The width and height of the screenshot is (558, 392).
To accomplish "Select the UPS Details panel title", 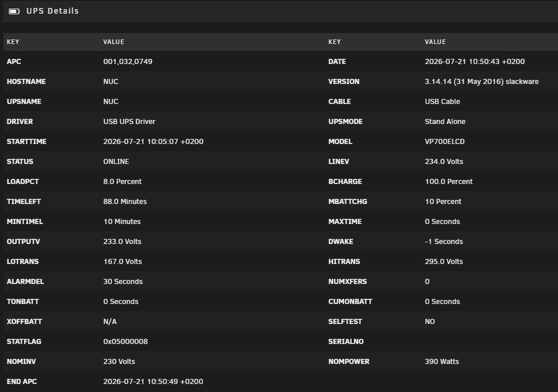I will (x=53, y=11).
